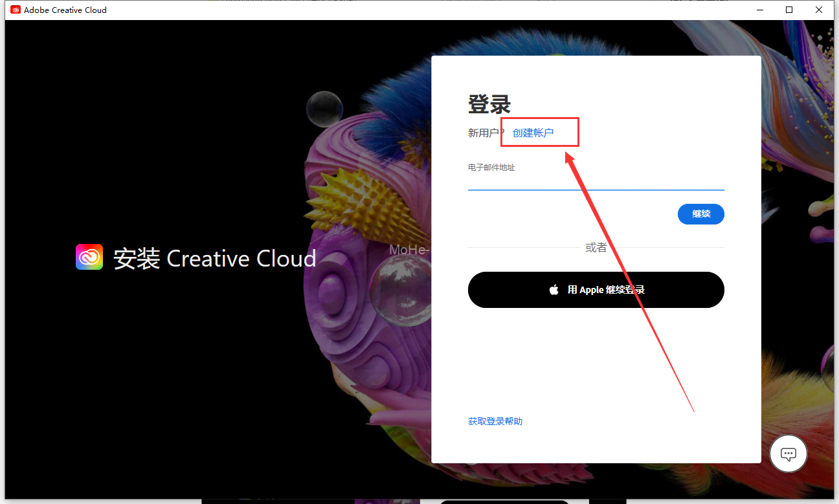Image resolution: width=839 pixels, height=504 pixels.
Task: Click the glass bubble above pink sculpture
Action: click(324, 108)
